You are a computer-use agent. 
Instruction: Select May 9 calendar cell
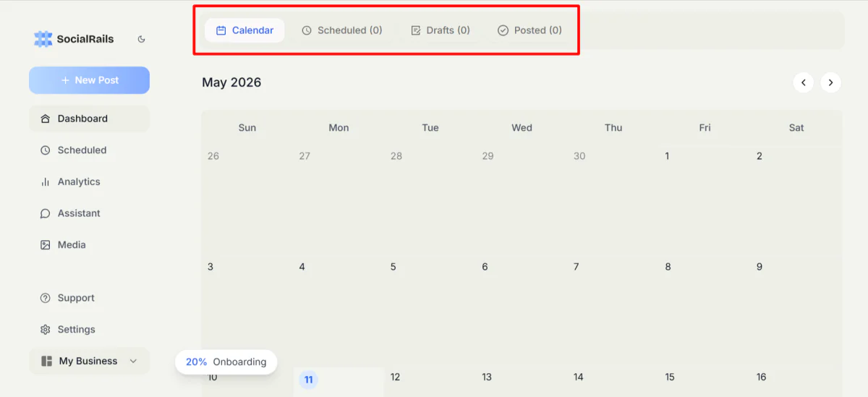(796, 312)
